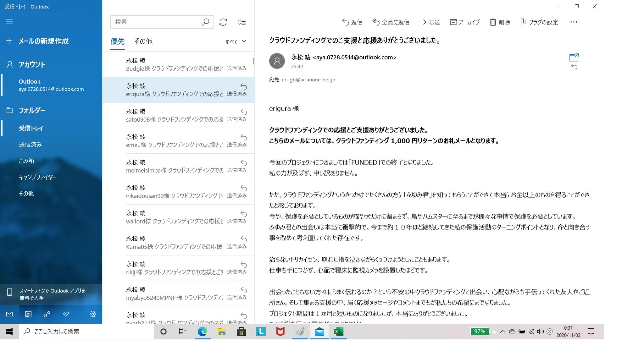Set flag with フラグの設定
This screenshot has width=644, height=362.
click(x=539, y=22)
